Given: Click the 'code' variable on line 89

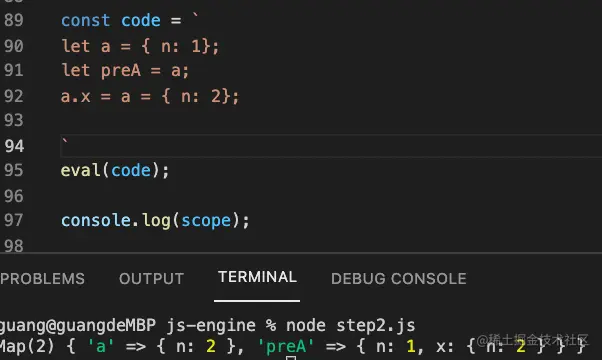Looking at the screenshot, I should [x=141, y=20].
